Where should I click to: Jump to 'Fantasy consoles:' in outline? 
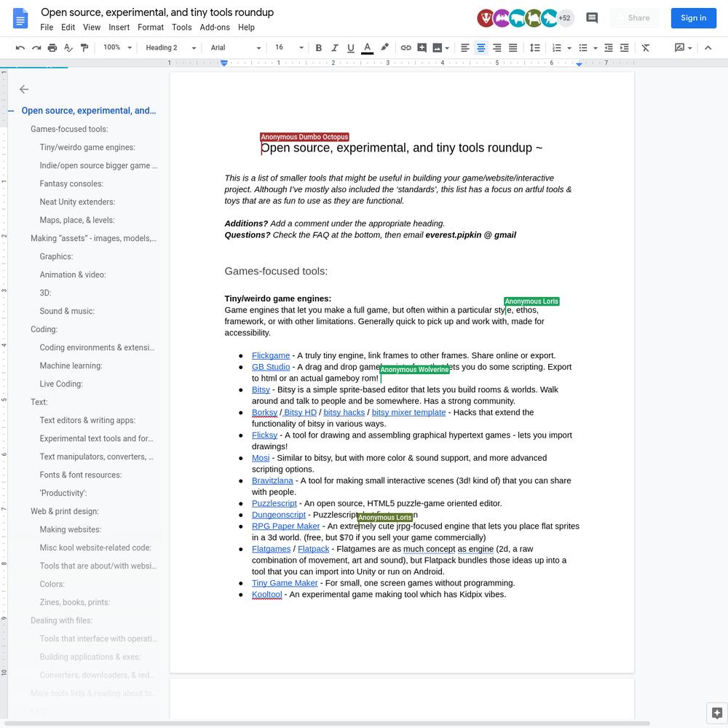point(71,184)
